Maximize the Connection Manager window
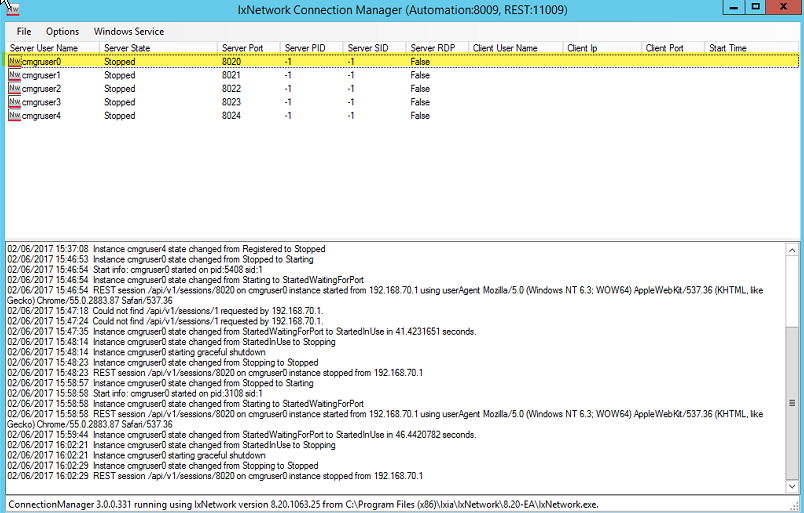This screenshot has height=513, width=804. coord(755,8)
